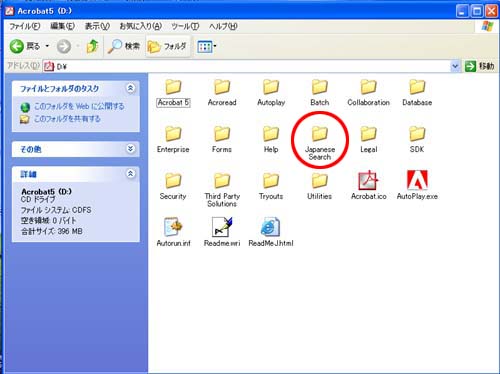Expand the その他 panel
The width and height of the screenshot is (500, 374).
tap(130, 149)
